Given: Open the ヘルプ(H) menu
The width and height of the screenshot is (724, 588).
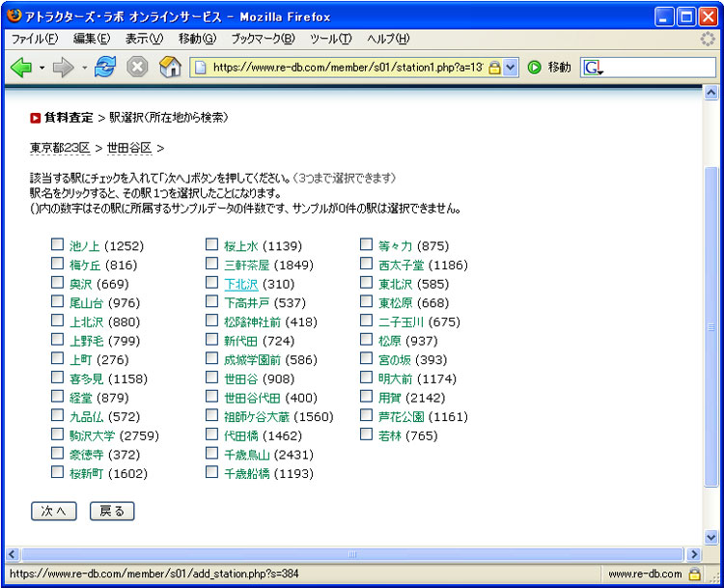Looking at the screenshot, I should [x=388, y=39].
